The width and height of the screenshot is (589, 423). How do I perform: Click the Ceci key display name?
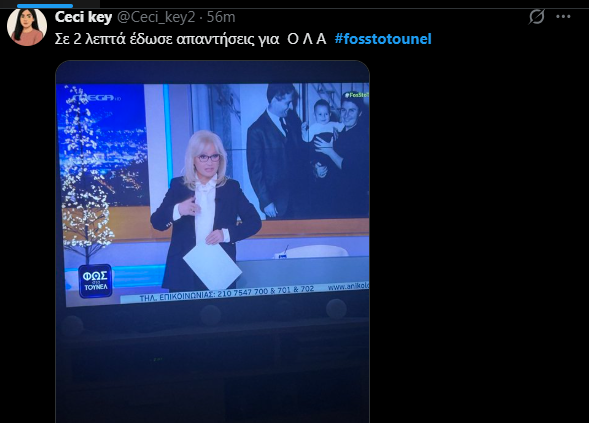(x=83, y=17)
